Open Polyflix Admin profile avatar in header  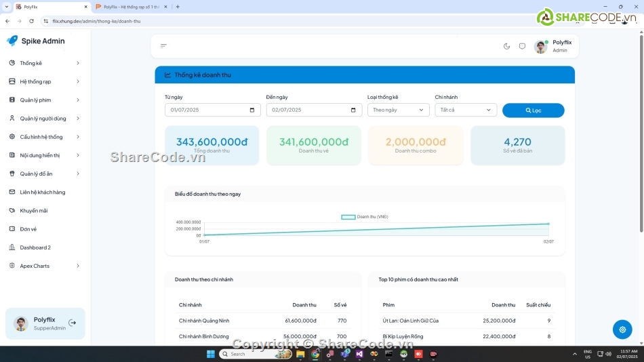(x=540, y=46)
